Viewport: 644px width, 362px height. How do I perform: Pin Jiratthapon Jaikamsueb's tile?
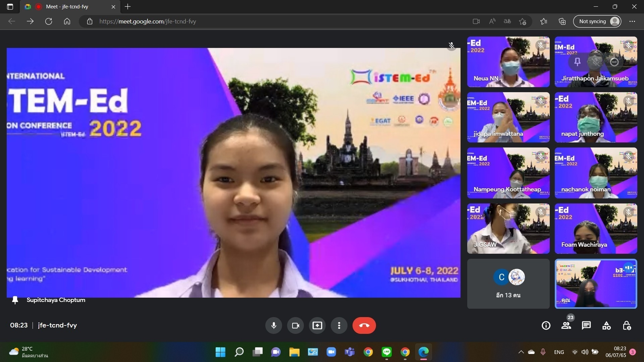pyautogui.click(x=577, y=62)
